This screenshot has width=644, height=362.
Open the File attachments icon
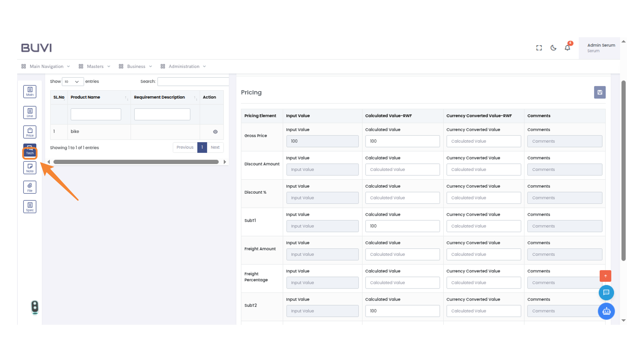coord(30,187)
